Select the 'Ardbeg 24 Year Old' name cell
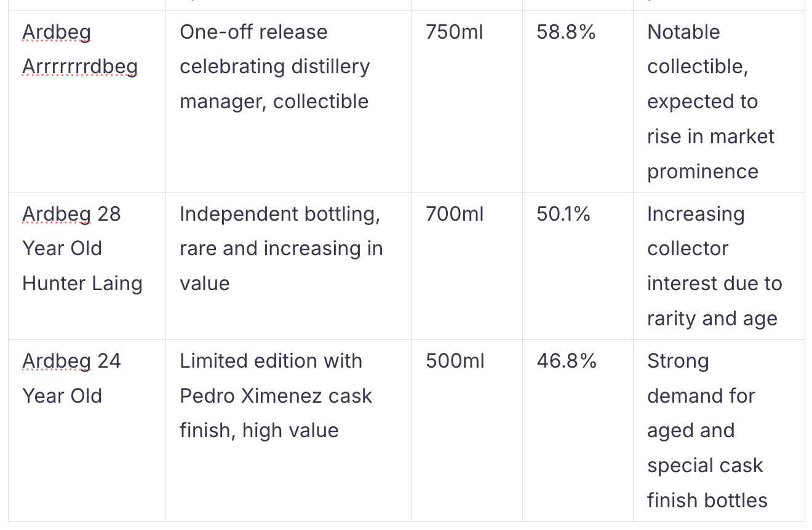This screenshot has height=530, width=812. tap(87, 430)
